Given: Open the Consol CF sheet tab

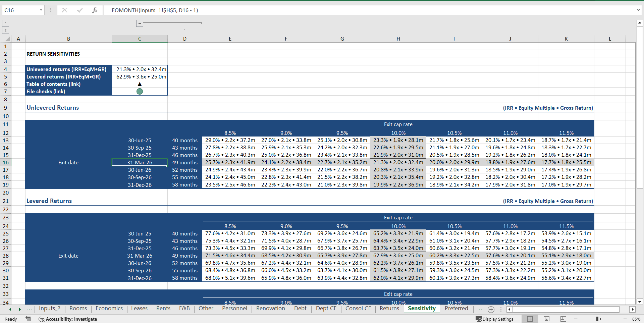Looking at the screenshot, I should click(358, 309).
